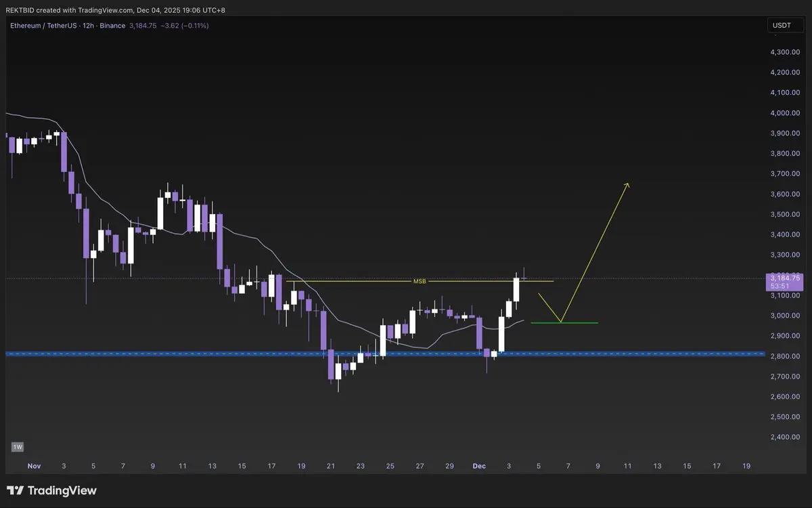Click the 2,700.00 price axis label
The width and height of the screenshot is (812, 508).
[x=785, y=377]
